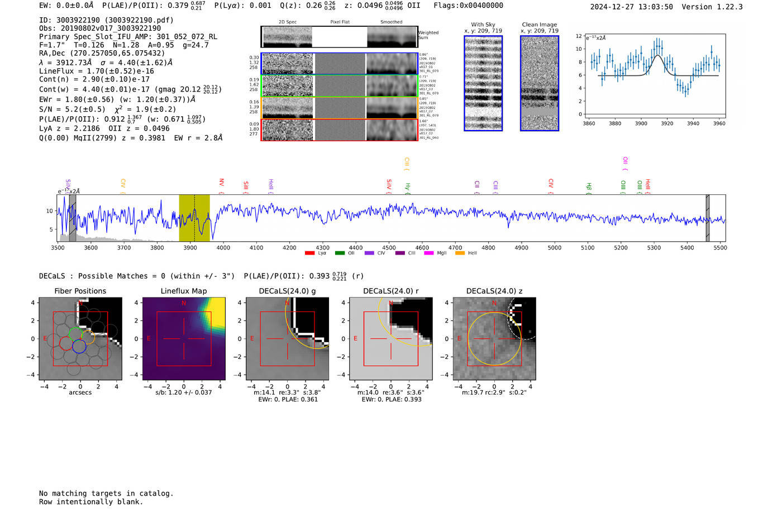
Task: Pick the dark purple CIII legend swatch
Action: (x=400, y=253)
